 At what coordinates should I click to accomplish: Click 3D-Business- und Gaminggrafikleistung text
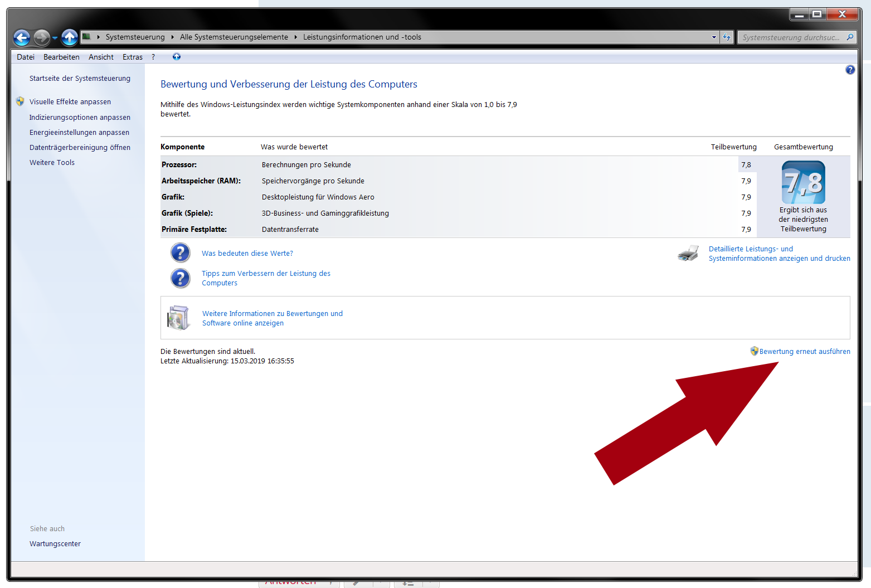pyautogui.click(x=325, y=213)
